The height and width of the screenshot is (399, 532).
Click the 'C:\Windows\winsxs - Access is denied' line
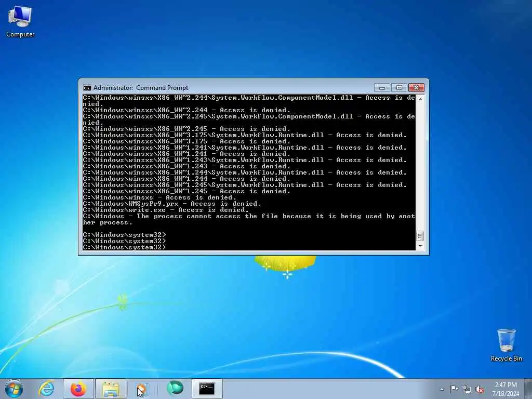pos(159,197)
